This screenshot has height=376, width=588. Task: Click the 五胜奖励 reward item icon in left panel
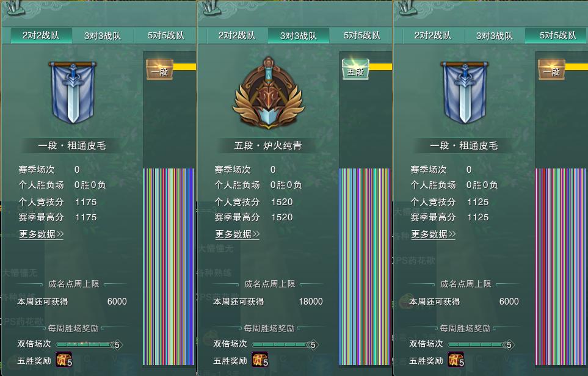tap(64, 359)
